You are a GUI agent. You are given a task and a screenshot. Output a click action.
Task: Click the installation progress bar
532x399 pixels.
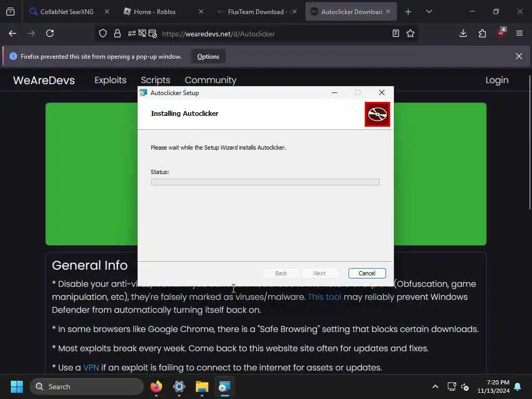click(265, 182)
